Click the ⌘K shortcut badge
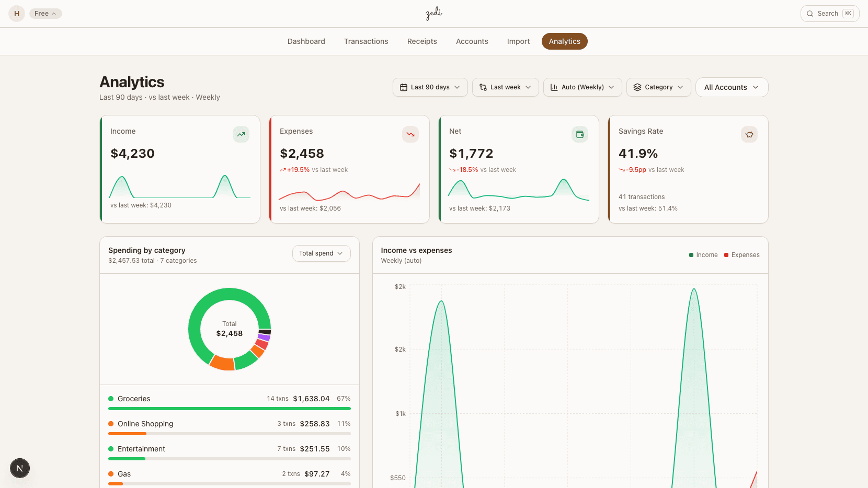This screenshot has width=868, height=488. (x=848, y=14)
